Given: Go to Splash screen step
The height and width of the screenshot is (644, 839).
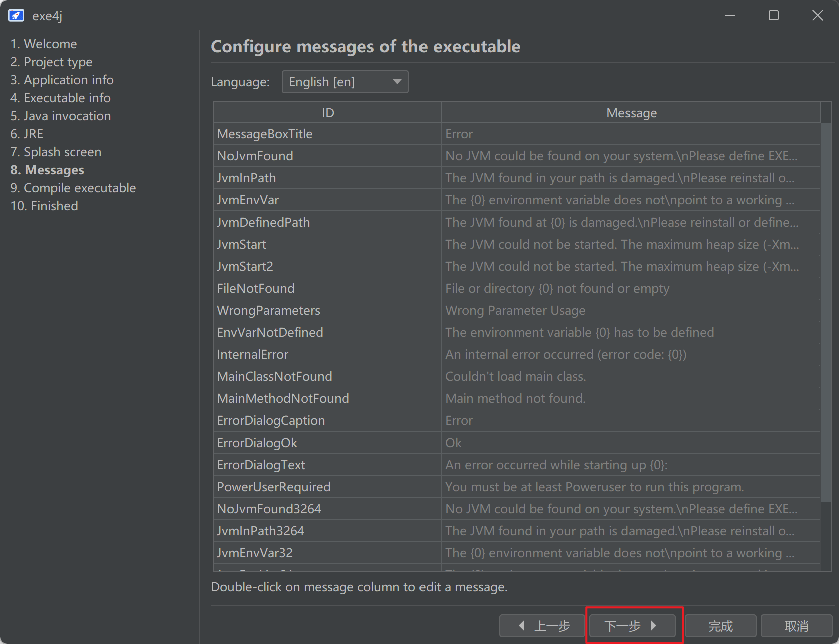Looking at the screenshot, I should (x=56, y=152).
